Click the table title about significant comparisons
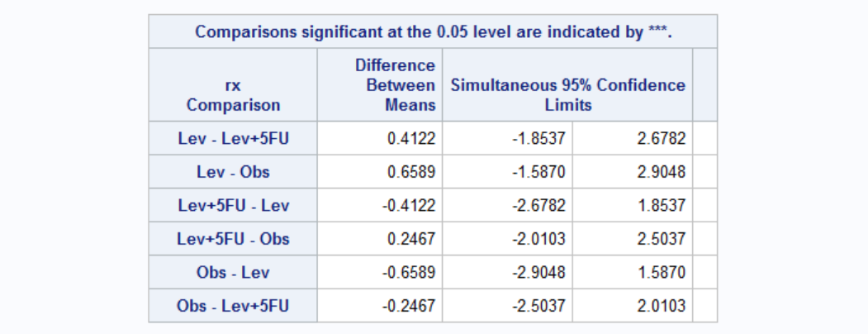Screen dimensions: 868x334 (x=433, y=32)
